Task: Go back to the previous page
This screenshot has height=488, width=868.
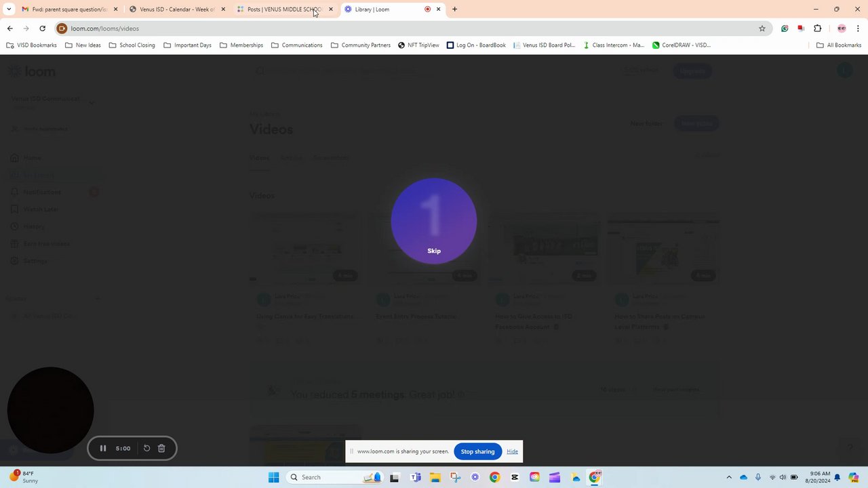Action: (9, 28)
